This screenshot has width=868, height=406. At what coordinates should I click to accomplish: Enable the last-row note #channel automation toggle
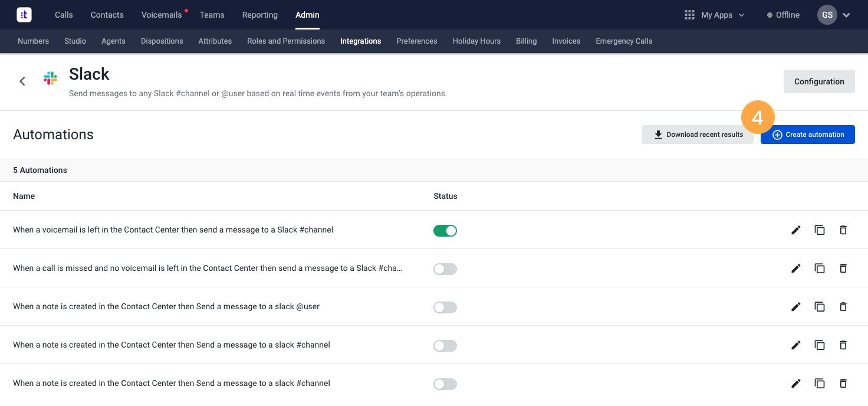[x=445, y=384]
